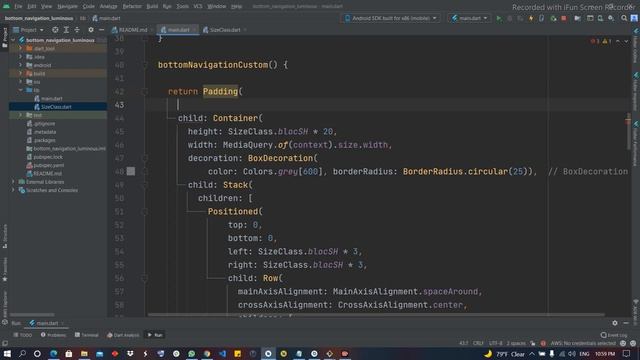Expand External Libraries node
Image resolution: width=640 pixels, height=360 pixels.
click(x=13, y=182)
